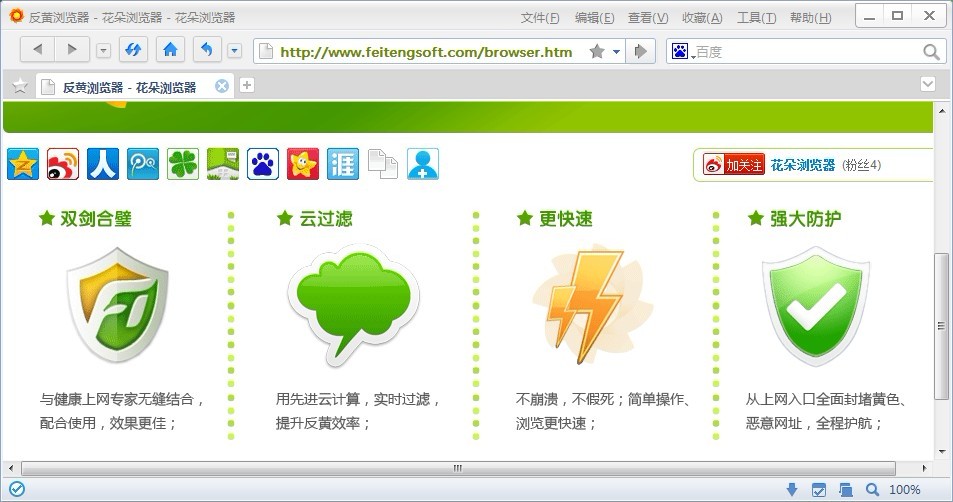Open the address bar dropdown arrow

(x=616, y=52)
